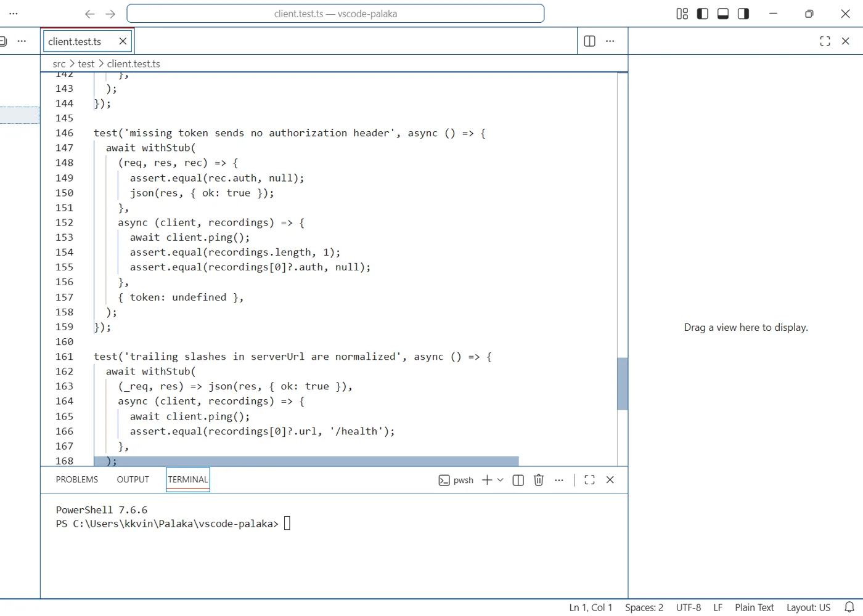Viewport: 863px width, 616px height.
Task: Switch to the PROBLEMS tab
Action: pyautogui.click(x=77, y=479)
